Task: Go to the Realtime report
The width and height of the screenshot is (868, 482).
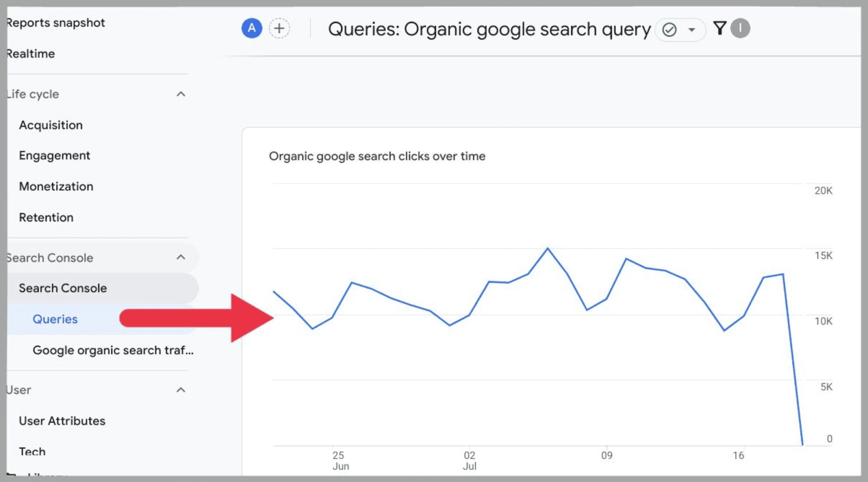Action: tap(30, 53)
